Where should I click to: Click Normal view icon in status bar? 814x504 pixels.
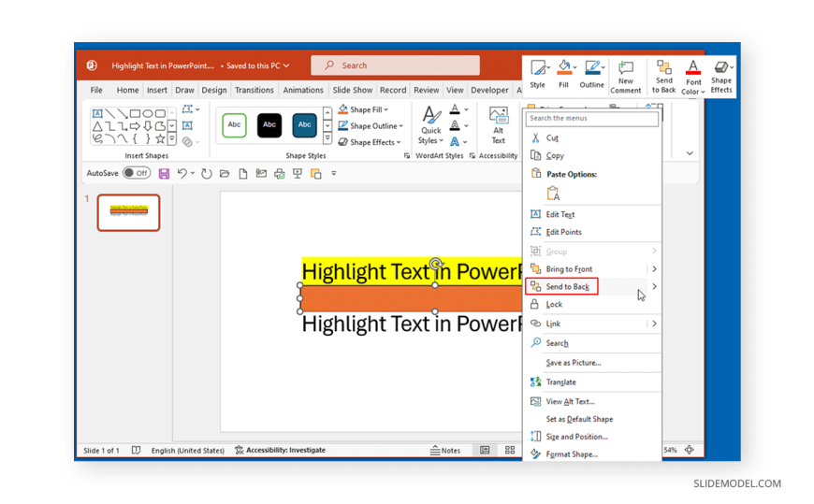point(485,450)
